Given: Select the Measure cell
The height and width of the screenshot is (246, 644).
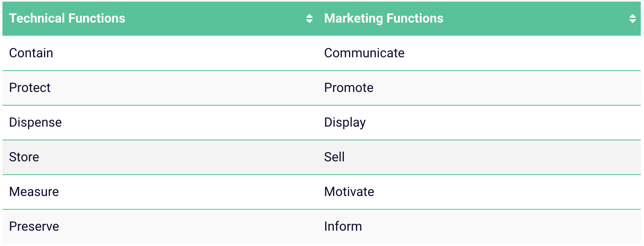Looking at the screenshot, I should pyautogui.click(x=34, y=192).
